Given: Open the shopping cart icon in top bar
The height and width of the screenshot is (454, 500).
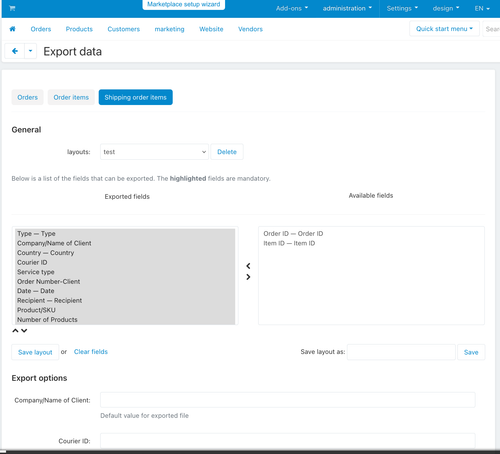Looking at the screenshot, I should 12,8.
